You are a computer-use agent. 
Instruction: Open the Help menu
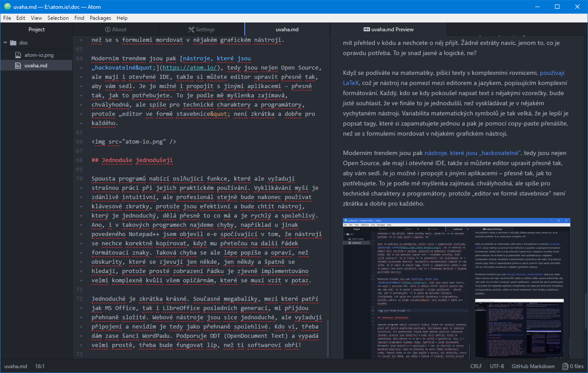point(122,18)
